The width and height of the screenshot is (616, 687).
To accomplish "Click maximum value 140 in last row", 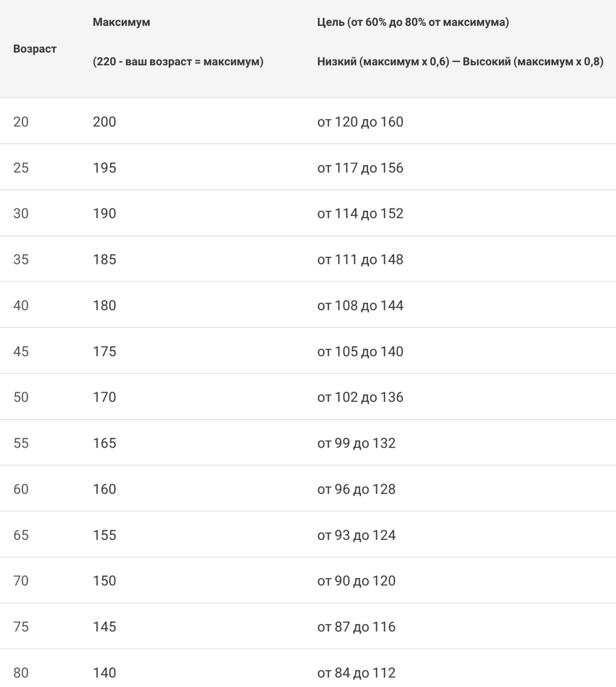I will click(104, 672).
